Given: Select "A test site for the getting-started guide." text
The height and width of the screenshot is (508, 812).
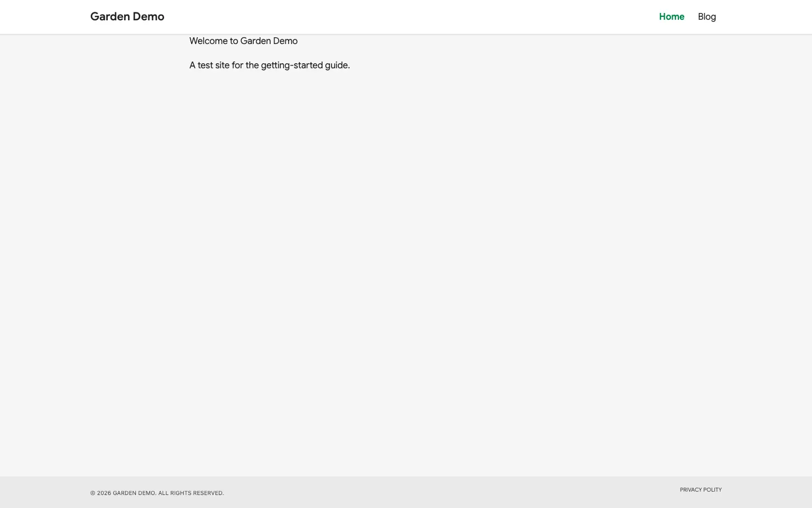Looking at the screenshot, I should point(270,65).
